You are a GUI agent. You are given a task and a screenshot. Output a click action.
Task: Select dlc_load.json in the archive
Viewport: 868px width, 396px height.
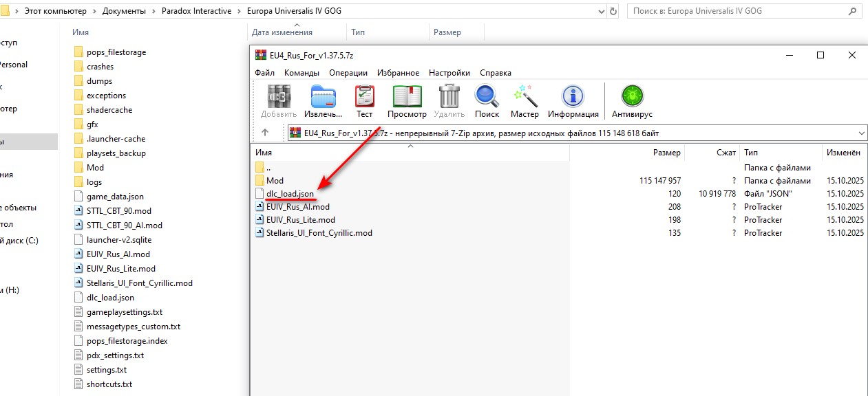pyautogui.click(x=290, y=194)
